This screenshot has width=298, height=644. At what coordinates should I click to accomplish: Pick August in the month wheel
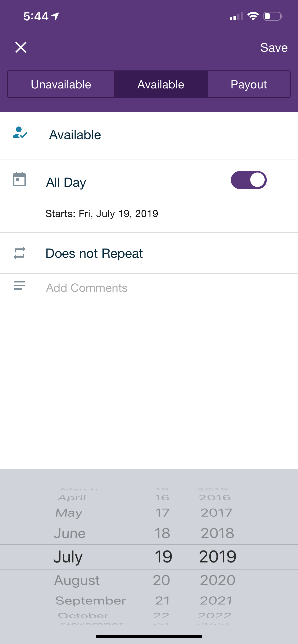point(77,580)
